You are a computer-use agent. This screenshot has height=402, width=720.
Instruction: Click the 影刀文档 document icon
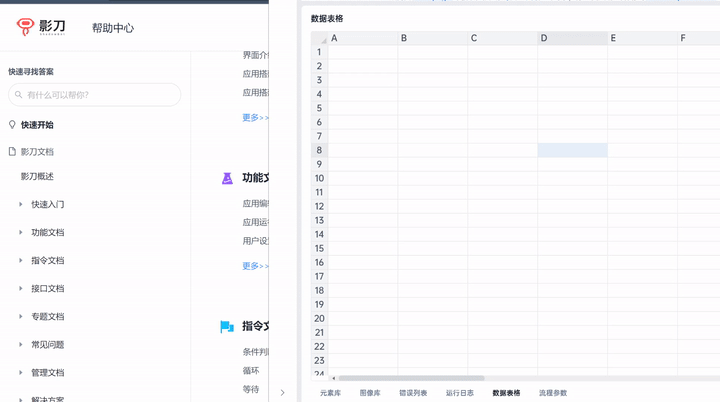(x=12, y=152)
